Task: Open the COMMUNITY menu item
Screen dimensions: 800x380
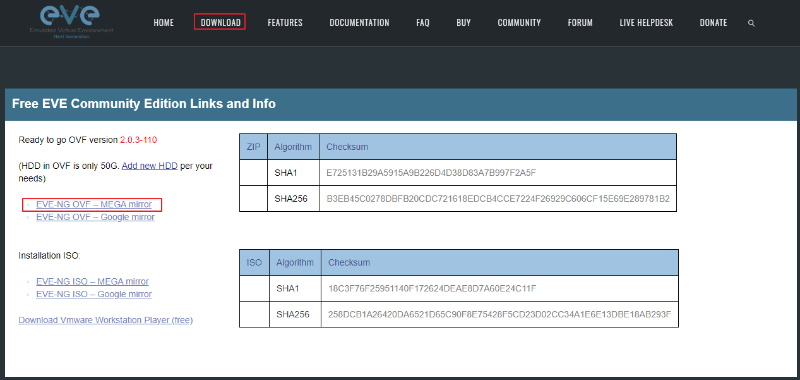Action: click(519, 23)
